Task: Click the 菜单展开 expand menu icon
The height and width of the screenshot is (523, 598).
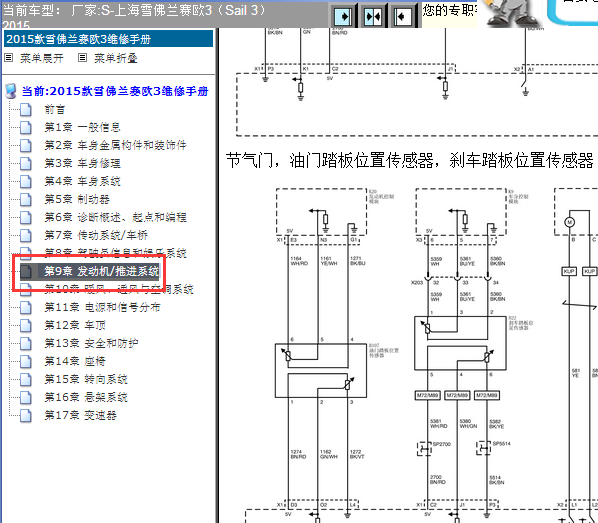Action: [9, 58]
